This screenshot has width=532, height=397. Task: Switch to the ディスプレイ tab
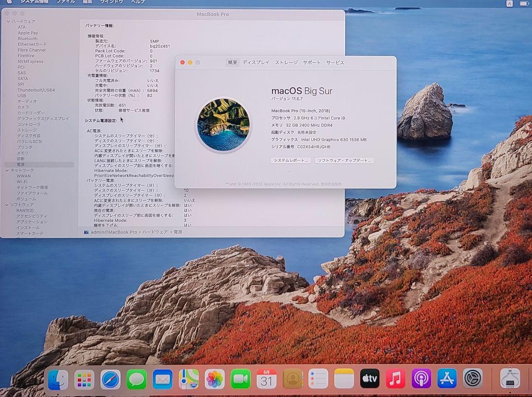[256, 63]
